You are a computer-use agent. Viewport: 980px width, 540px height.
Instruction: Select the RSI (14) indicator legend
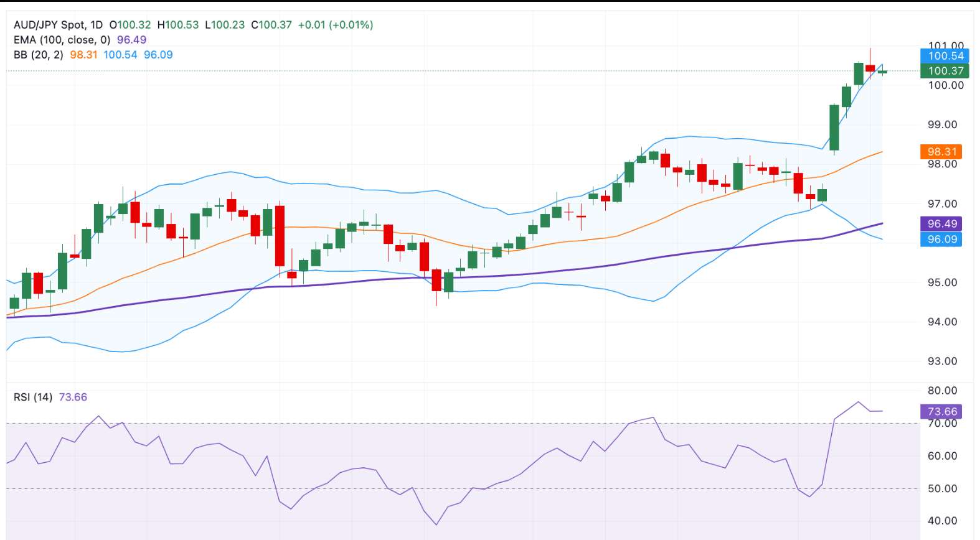(33, 397)
